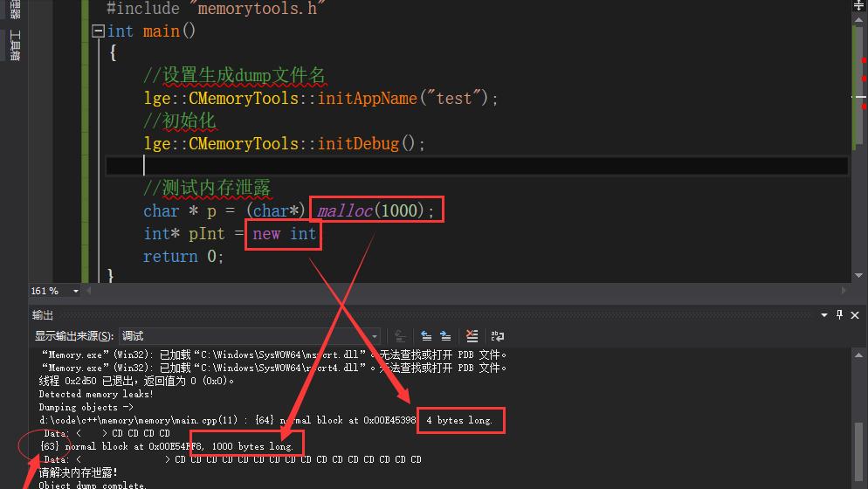
Task: Clear all output text
Action: pos(472,336)
